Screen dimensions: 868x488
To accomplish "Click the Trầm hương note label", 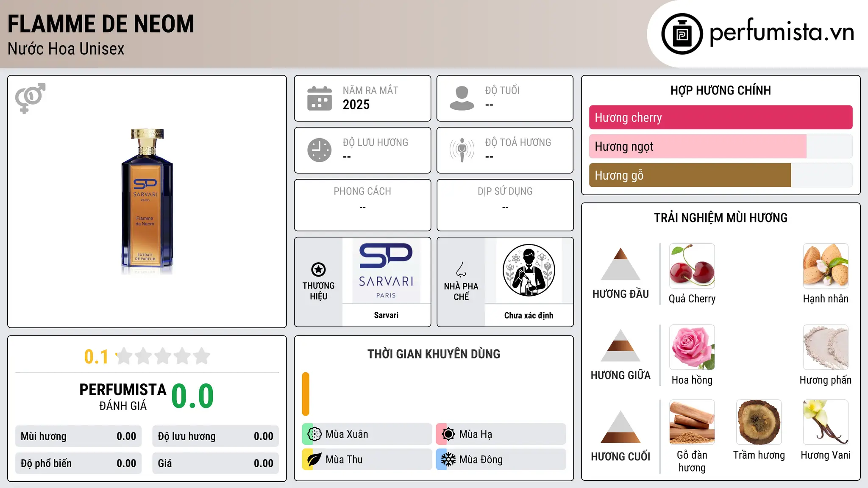I will 759,455.
